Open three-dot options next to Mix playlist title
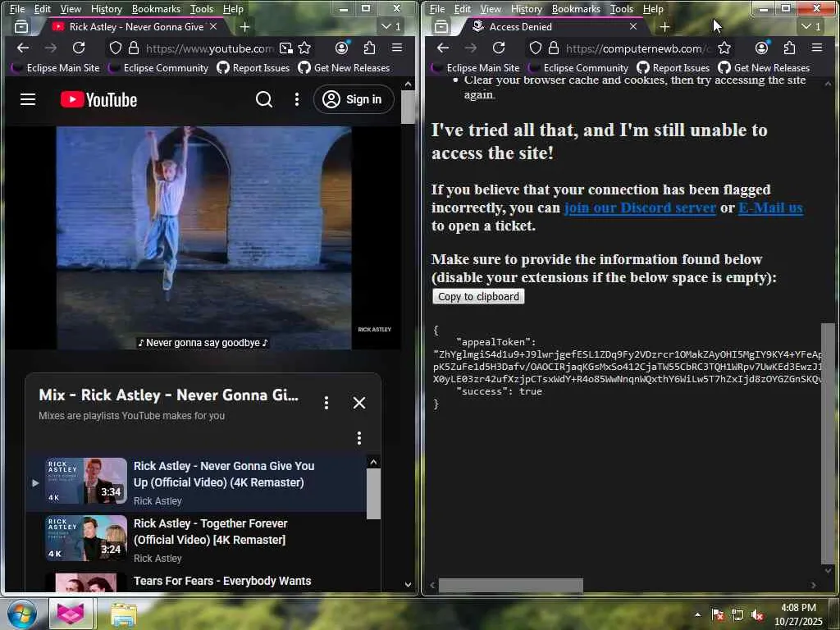 [326, 403]
